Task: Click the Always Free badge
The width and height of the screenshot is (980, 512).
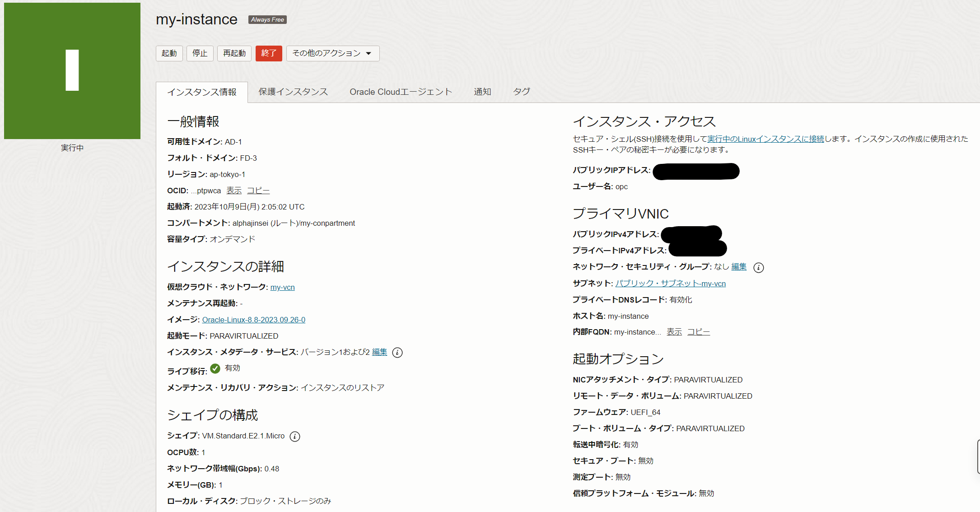Action: pyautogui.click(x=267, y=19)
